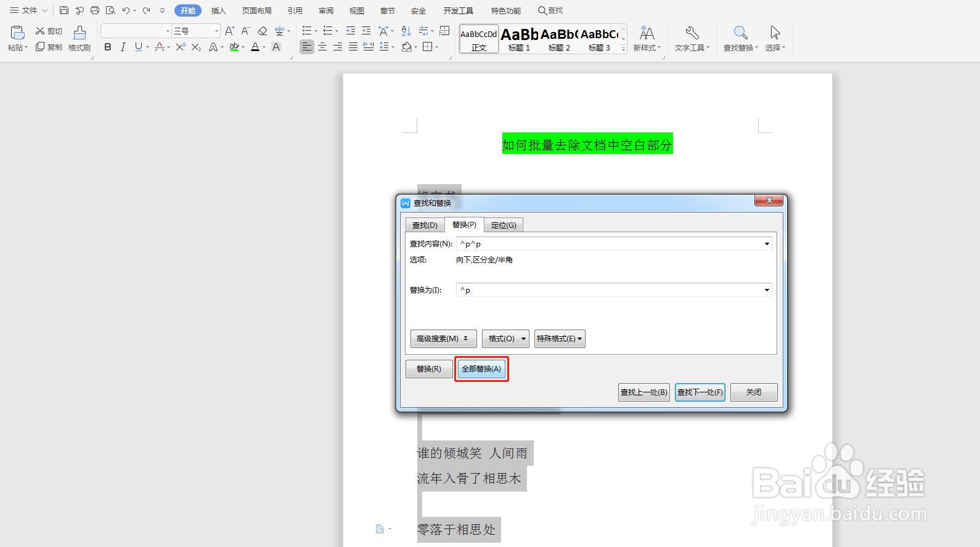Click Copy (复制) button
This screenshot has height=547, width=980.
[49, 47]
